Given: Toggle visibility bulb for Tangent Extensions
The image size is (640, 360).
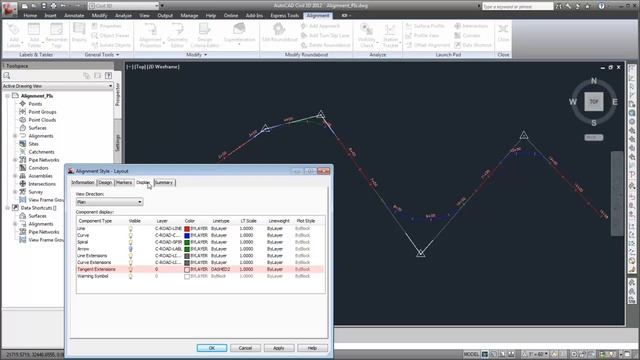Looking at the screenshot, I should (x=131, y=269).
